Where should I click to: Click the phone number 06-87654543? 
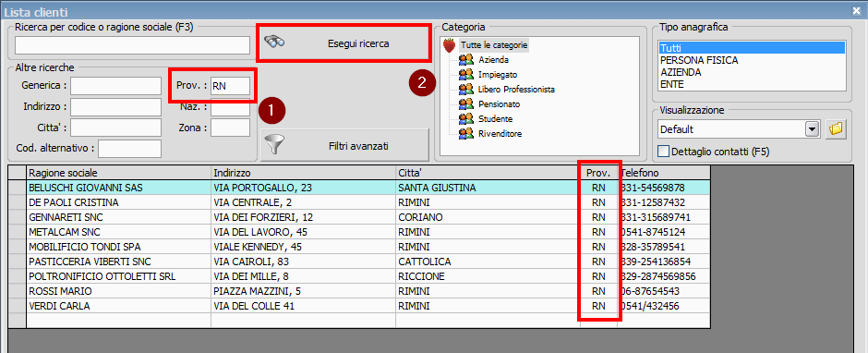(x=664, y=291)
